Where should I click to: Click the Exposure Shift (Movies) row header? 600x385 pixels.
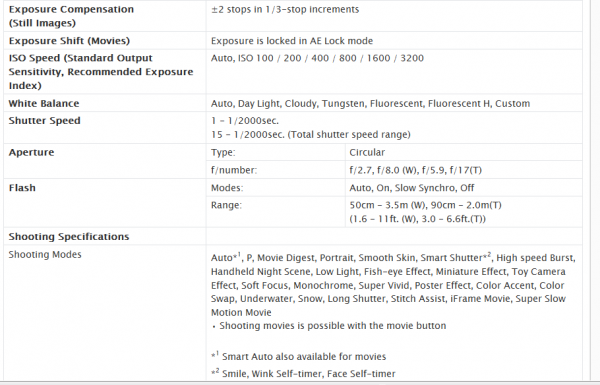[69, 41]
